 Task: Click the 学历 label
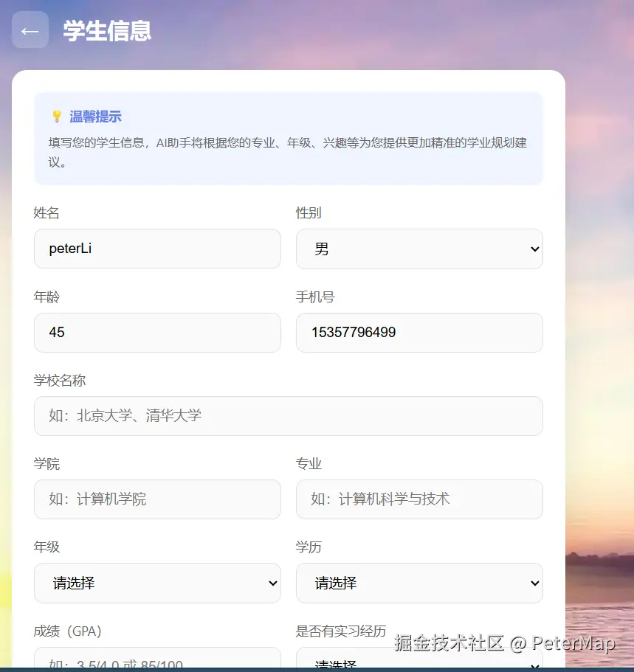309,547
